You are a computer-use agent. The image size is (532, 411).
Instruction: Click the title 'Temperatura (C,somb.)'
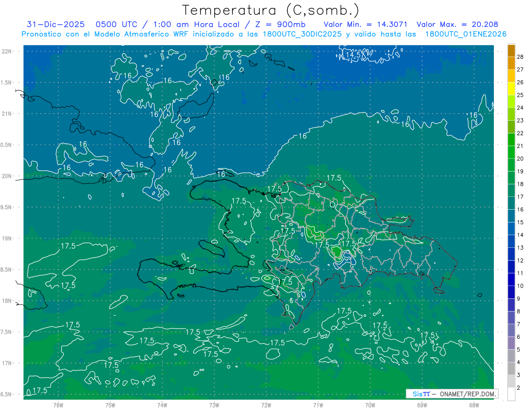click(271, 10)
